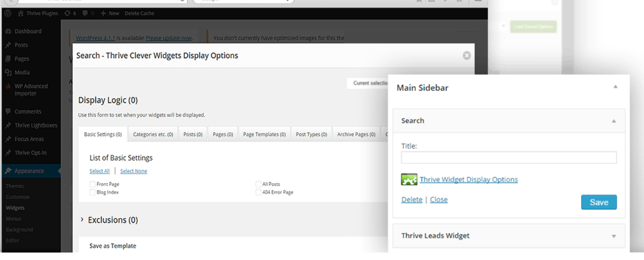The height and width of the screenshot is (260, 644).
Task: Collapse the Main Sidebar panel arrow
Action: click(x=615, y=87)
